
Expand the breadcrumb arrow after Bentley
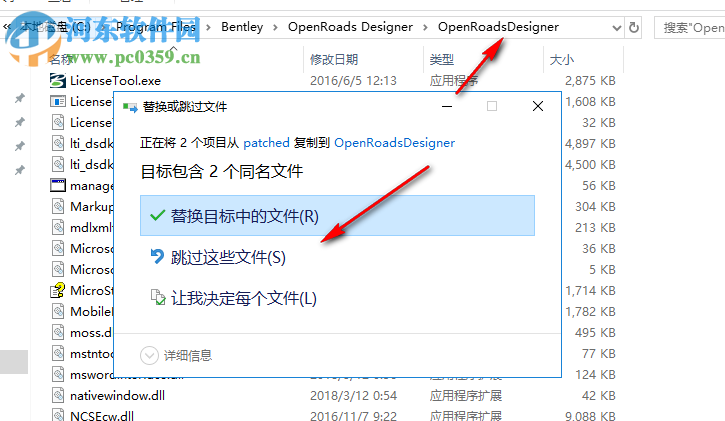[276, 28]
